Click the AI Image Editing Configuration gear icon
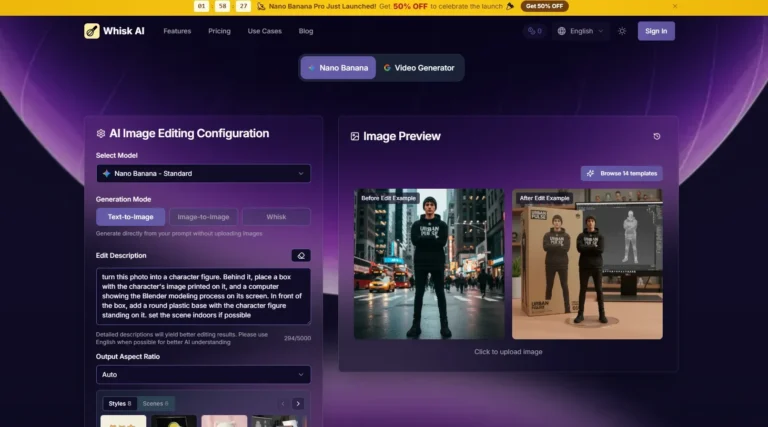768x427 pixels. coord(101,133)
